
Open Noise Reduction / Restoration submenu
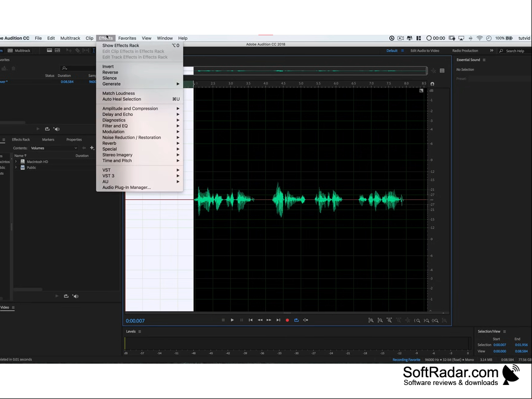[x=140, y=137]
